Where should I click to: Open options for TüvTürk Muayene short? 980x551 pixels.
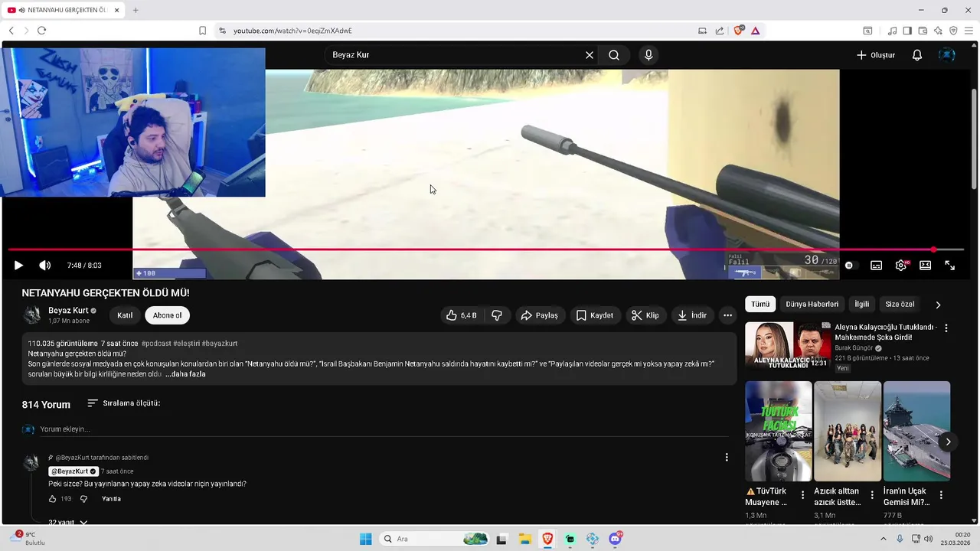(x=802, y=495)
